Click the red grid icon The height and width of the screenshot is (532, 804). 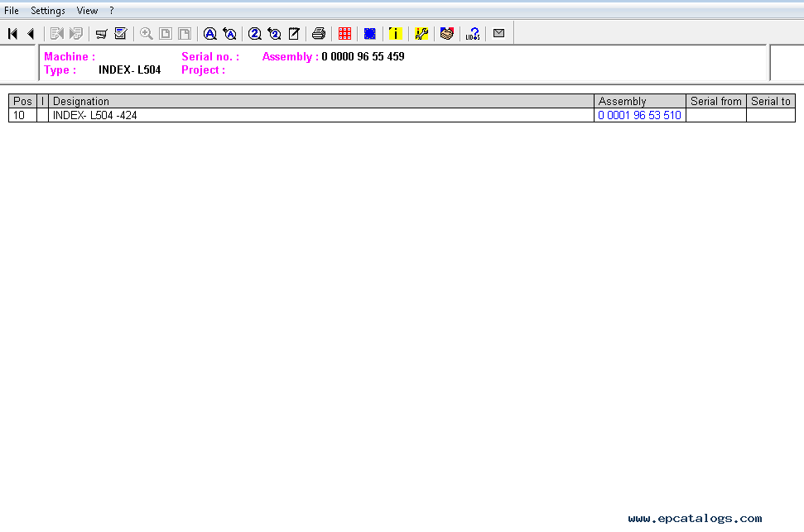[x=344, y=34]
